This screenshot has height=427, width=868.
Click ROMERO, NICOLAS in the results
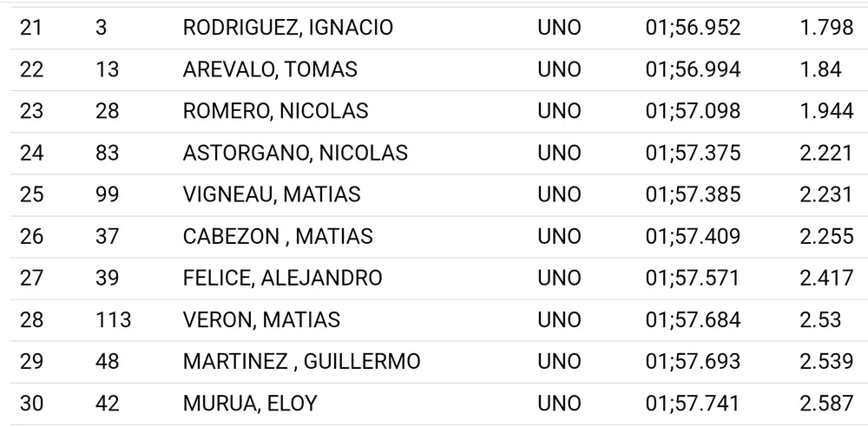tap(275, 111)
